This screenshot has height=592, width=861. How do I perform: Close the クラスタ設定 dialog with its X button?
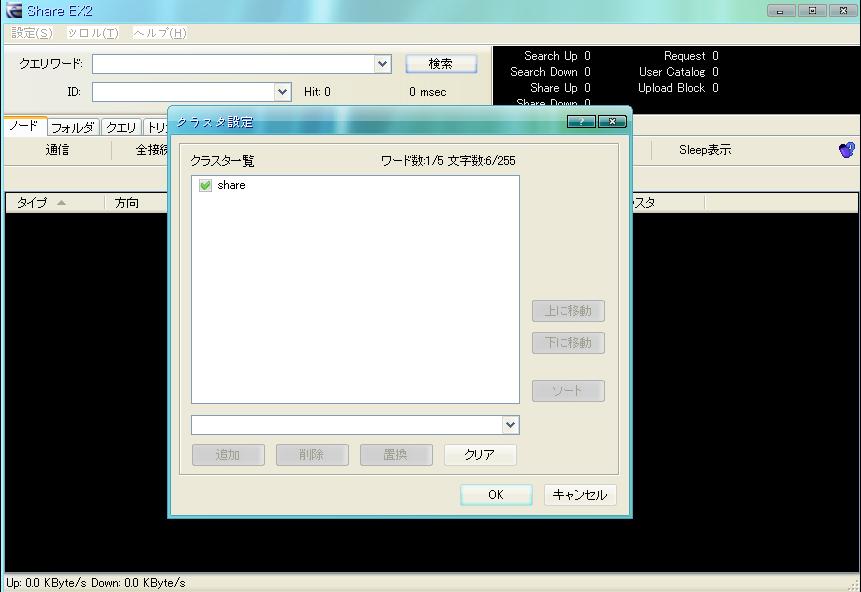612,121
